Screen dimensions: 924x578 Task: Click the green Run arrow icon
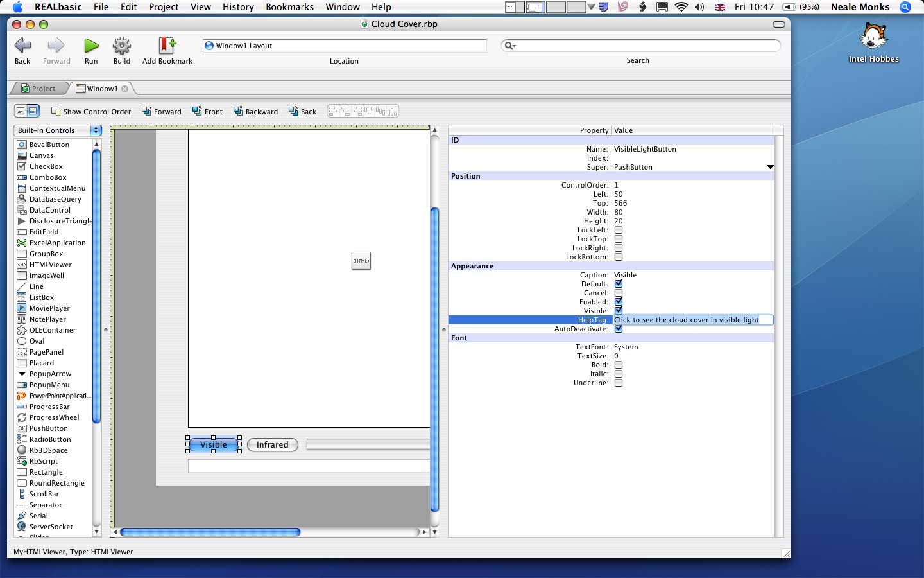(91, 46)
